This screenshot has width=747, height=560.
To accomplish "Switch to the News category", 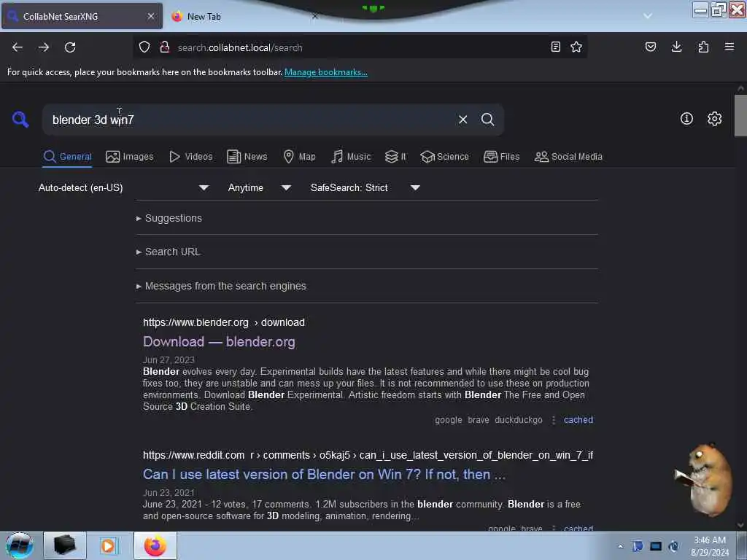I will (x=247, y=157).
